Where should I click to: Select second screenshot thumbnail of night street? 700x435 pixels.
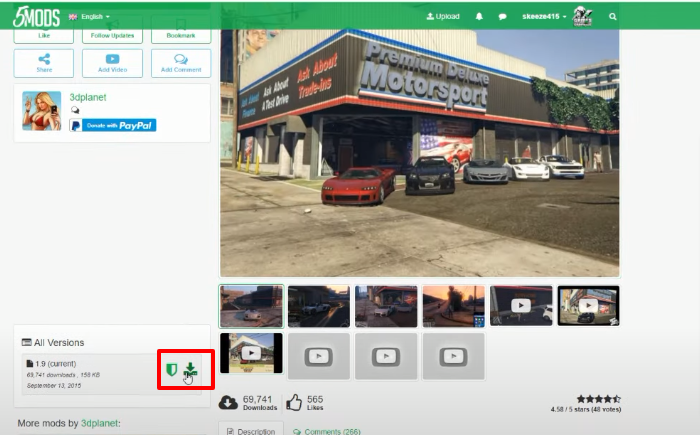coord(319,306)
